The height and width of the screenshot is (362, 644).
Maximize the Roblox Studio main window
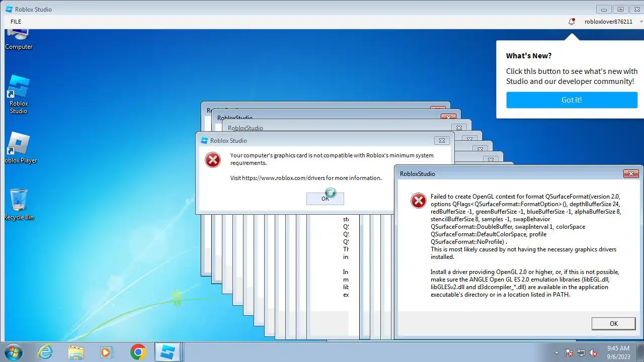(620, 9)
